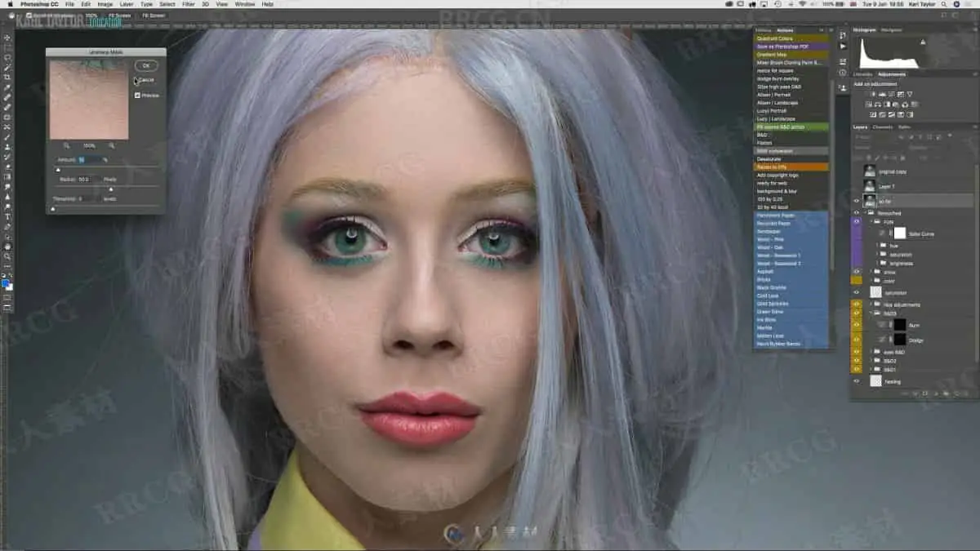Screen dimensions: 980x551
Task: Hide the saturation layer
Action: (x=857, y=292)
